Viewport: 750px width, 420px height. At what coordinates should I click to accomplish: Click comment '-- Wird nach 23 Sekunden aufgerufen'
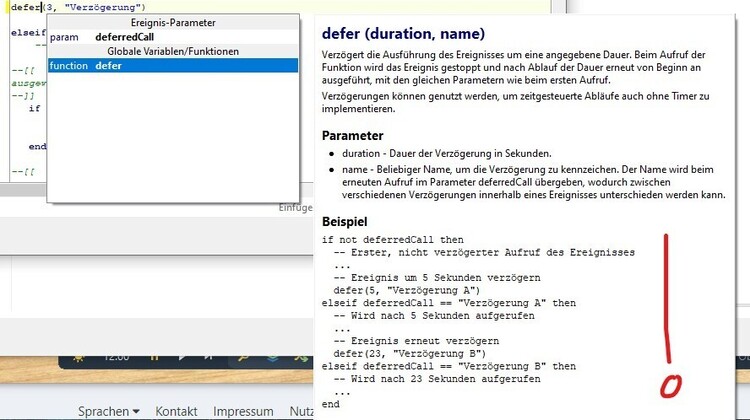[x=437, y=379]
